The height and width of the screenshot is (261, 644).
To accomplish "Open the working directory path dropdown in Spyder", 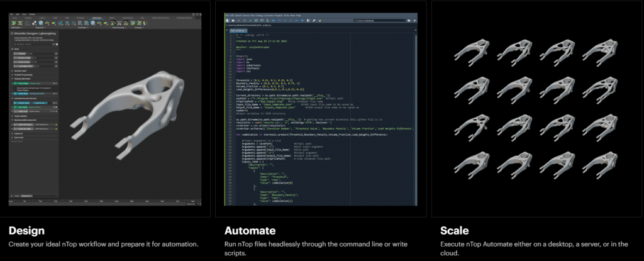I will (x=406, y=21).
